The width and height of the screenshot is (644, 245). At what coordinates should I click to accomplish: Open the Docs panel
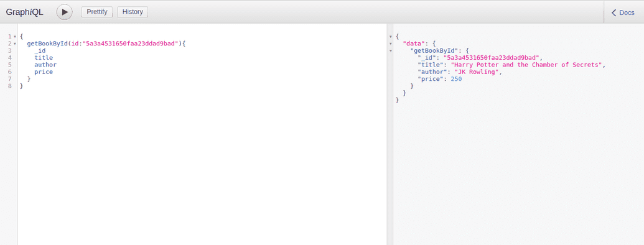pos(623,12)
